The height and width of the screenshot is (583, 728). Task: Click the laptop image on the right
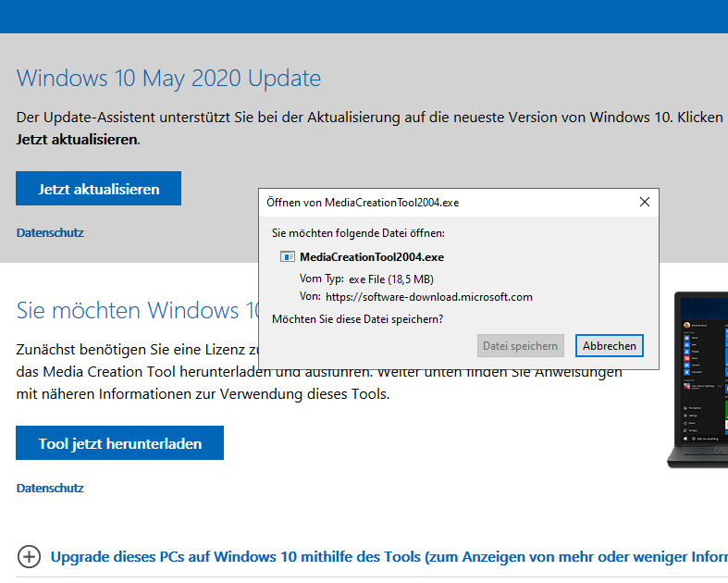tap(697, 379)
